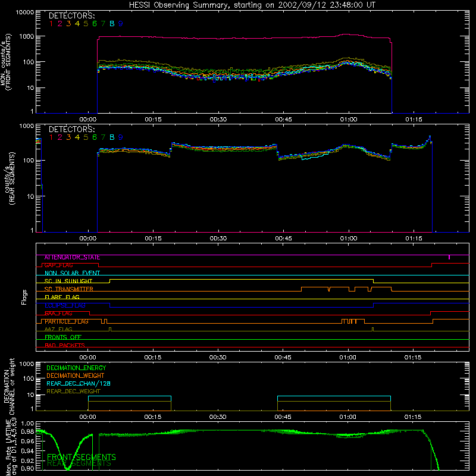The height and width of the screenshot is (476, 476).
Task: Click the REAR_DEC_WEIGHT legend entry
Action: (73, 392)
